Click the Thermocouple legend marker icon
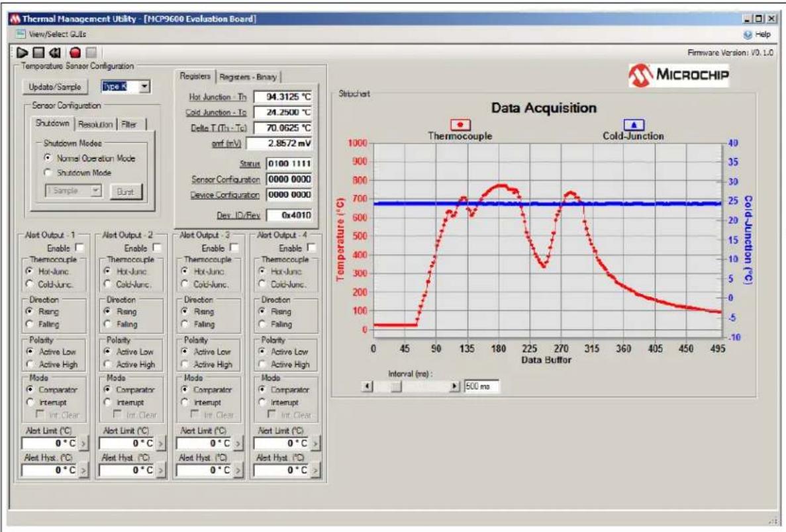Screen dimensions: 786x532 click(x=460, y=124)
